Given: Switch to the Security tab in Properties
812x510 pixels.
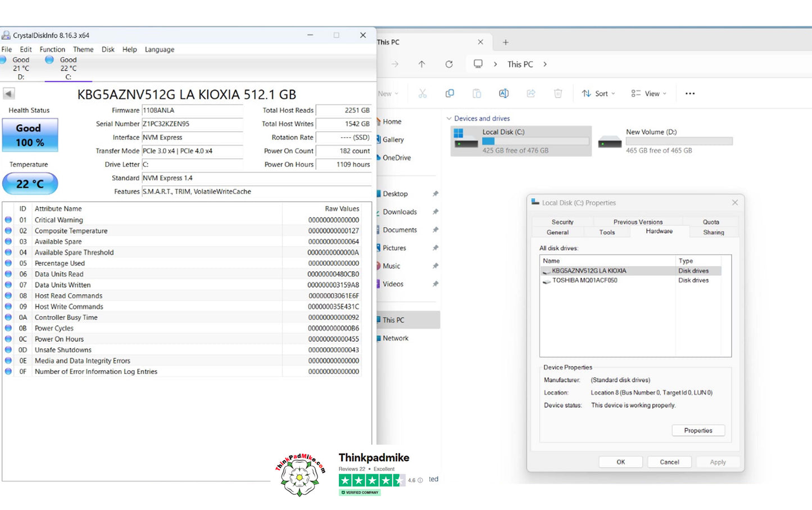Looking at the screenshot, I should click(x=562, y=222).
